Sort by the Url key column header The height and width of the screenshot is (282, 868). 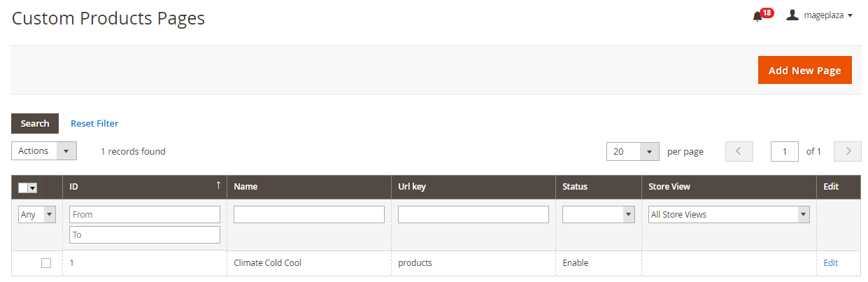tap(412, 187)
